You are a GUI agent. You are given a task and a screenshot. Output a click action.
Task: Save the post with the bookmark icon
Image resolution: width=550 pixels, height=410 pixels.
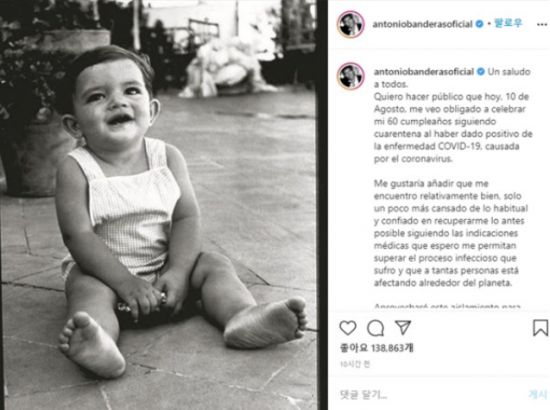click(541, 328)
